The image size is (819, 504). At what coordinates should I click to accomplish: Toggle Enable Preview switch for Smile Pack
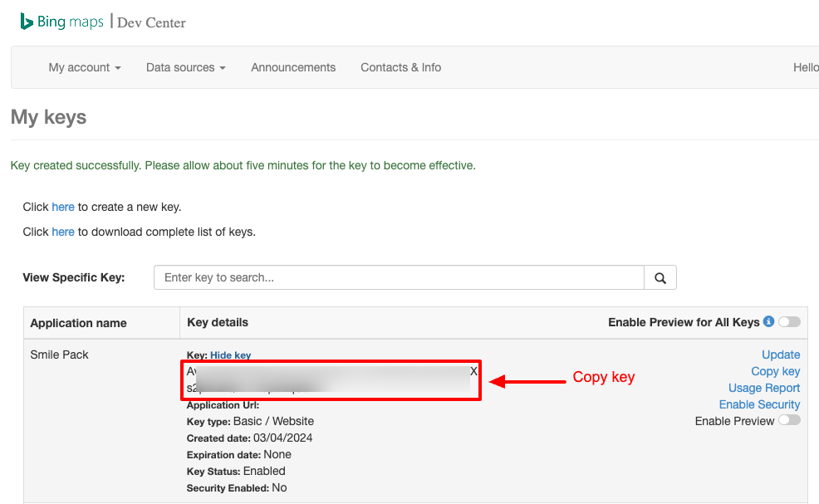(x=789, y=420)
